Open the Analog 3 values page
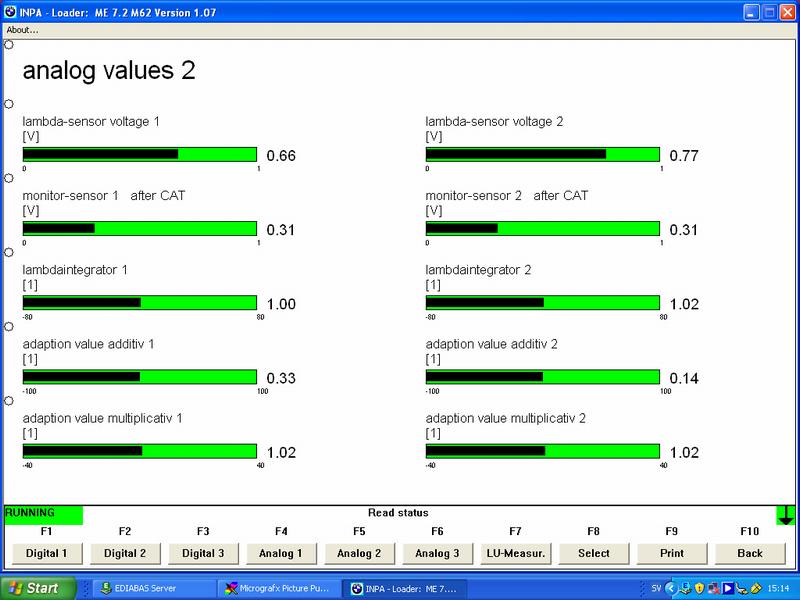 [438, 552]
